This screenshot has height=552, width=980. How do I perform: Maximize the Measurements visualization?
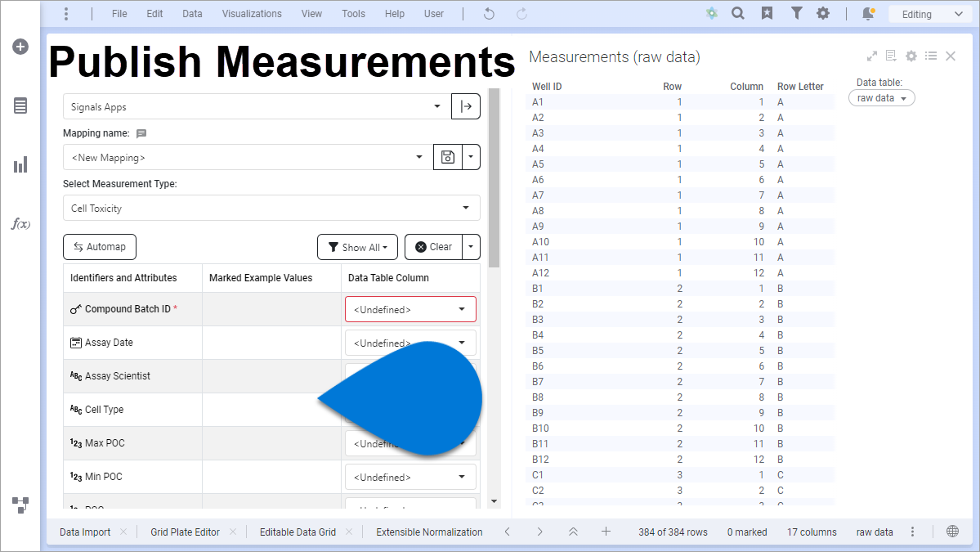coord(872,56)
